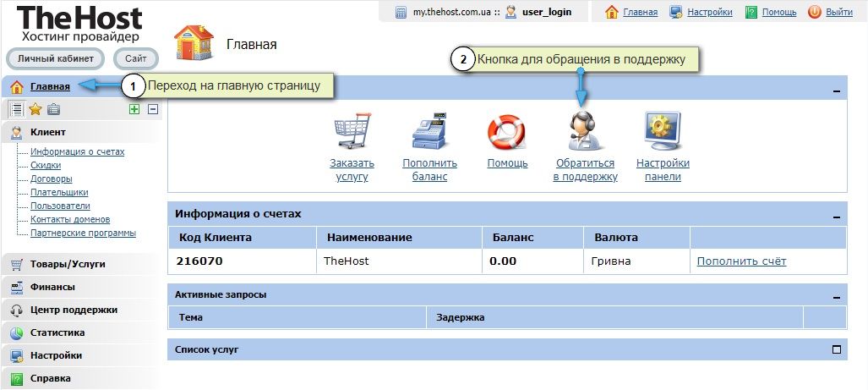Open the 'Сайт' tab button
The image size is (868, 390).
point(135,58)
